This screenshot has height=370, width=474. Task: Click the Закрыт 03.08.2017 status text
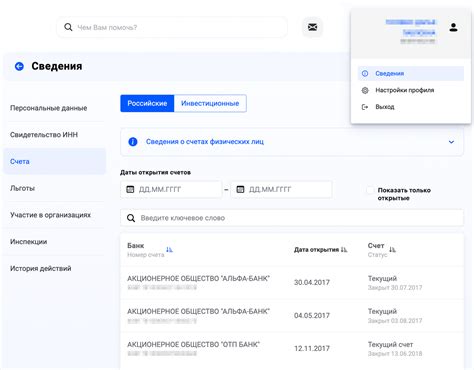click(x=395, y=321)
